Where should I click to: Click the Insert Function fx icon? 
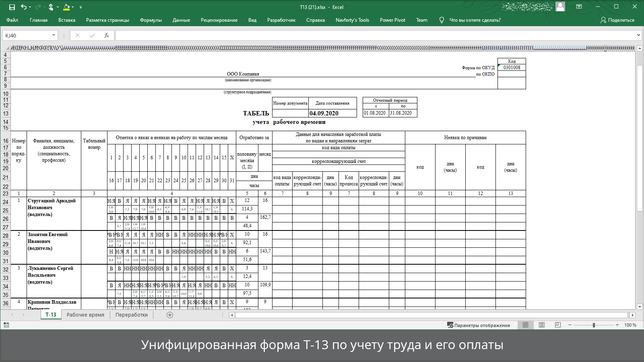point(107,35)
